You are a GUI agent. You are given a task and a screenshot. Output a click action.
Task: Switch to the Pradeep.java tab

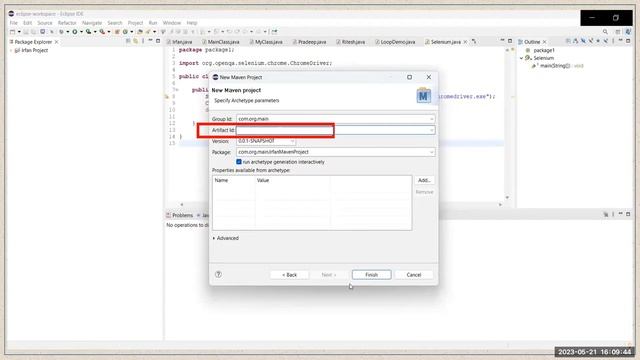[x=312, y=42]
